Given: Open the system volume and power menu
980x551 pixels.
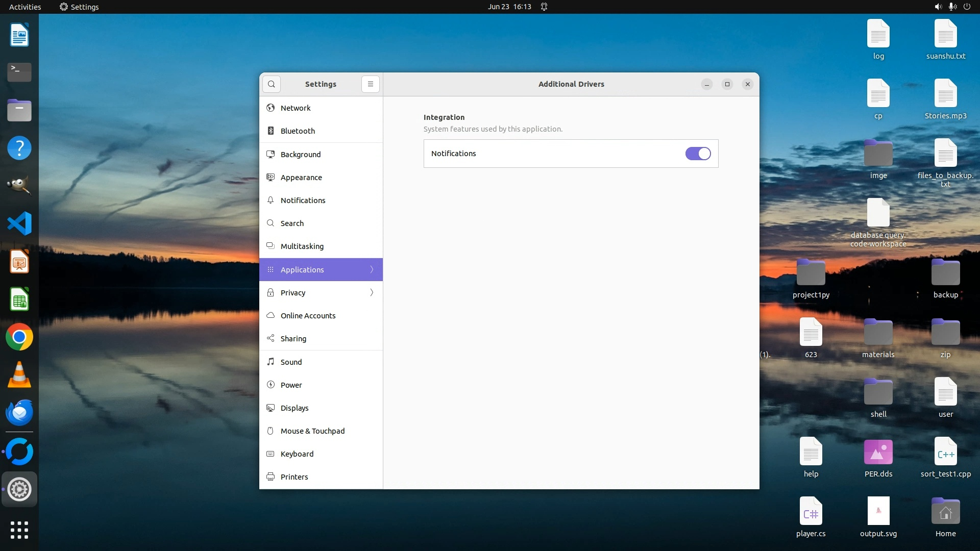Looking at the screenshot, I should (952, 7).
